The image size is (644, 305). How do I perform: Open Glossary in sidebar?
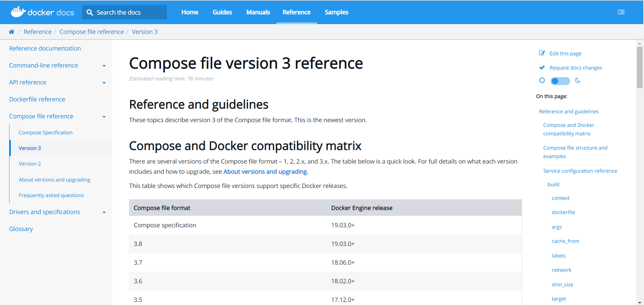[21, 229]
